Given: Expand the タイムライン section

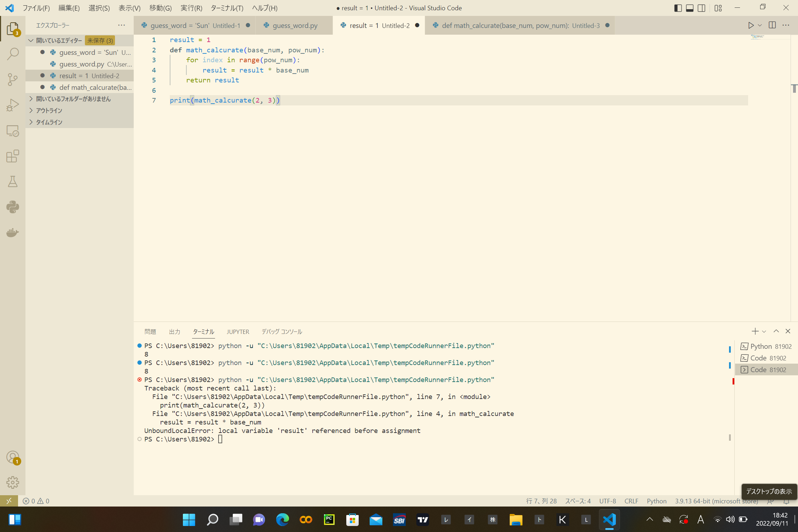Looking at the screenshot, I should 49,122.
